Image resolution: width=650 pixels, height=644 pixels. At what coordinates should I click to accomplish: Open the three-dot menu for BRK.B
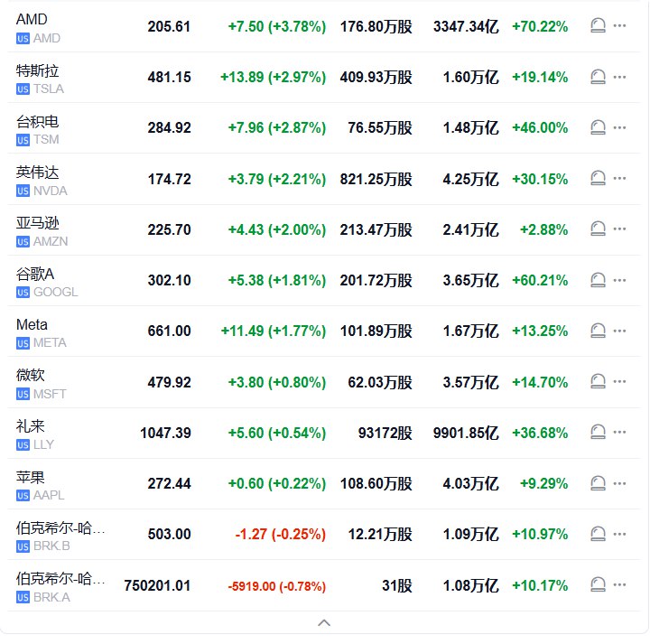[x=619, y=534]
